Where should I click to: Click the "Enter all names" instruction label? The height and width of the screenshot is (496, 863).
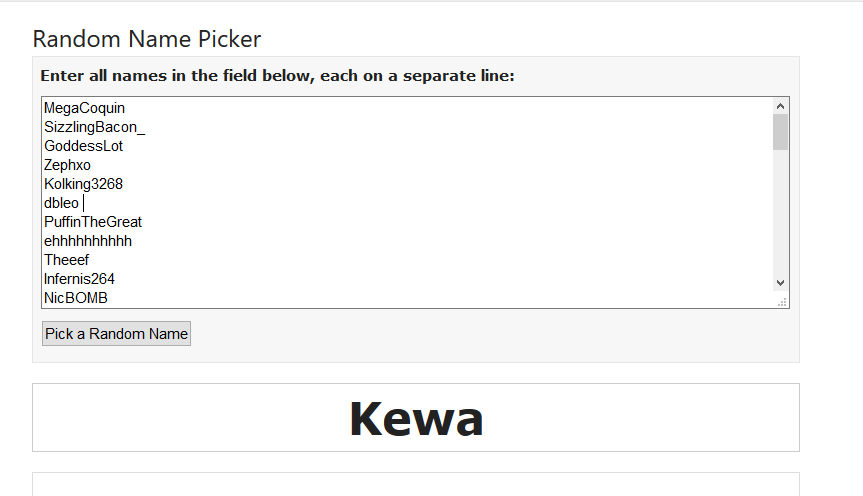277,76
